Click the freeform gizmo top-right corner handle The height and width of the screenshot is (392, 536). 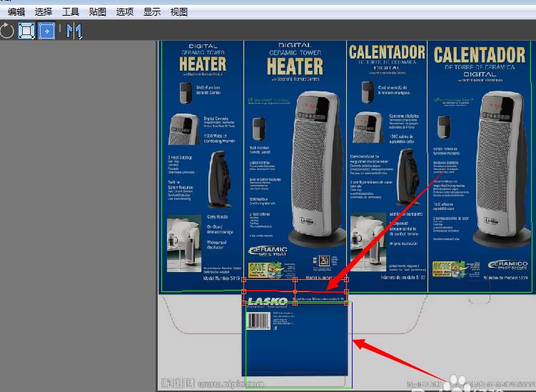(346, 280)
